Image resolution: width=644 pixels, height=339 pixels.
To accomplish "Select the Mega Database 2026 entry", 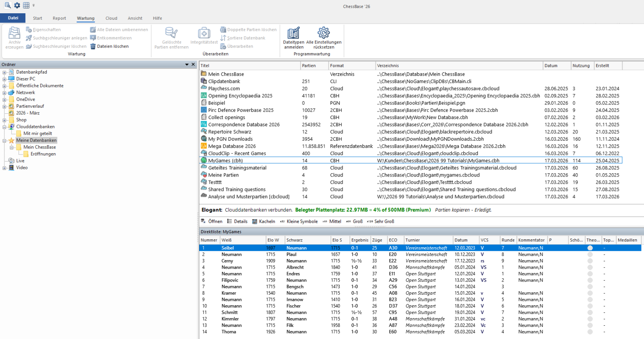I will point(232,146).
